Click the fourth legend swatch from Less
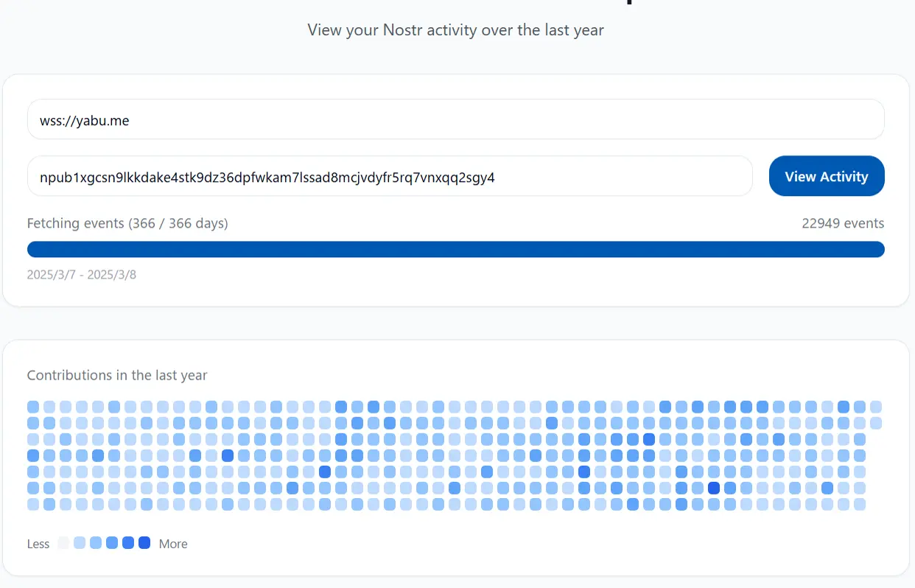 click(x=112, y=543)
